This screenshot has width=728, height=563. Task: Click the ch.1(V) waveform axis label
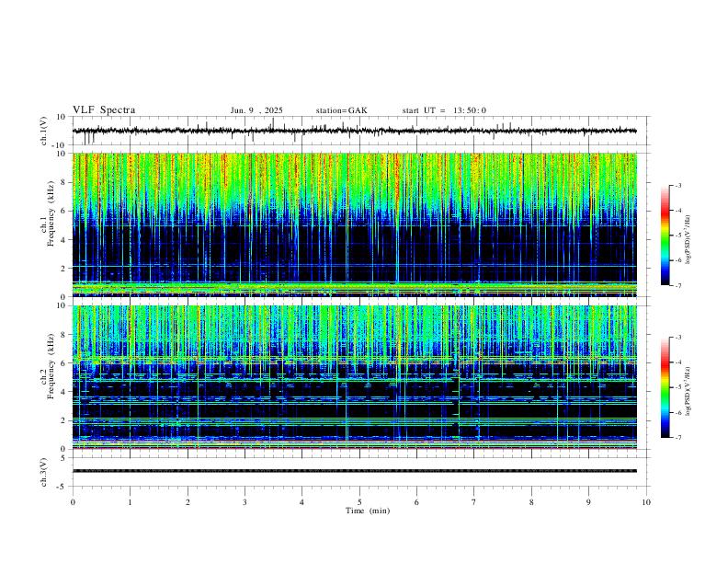click(44, 131)
